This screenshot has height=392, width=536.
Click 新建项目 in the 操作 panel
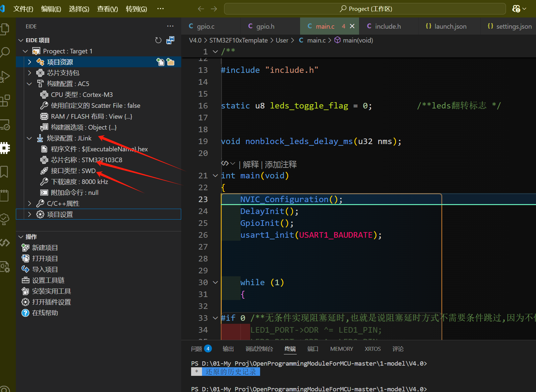pyautogui.click(x=45, y=247)
